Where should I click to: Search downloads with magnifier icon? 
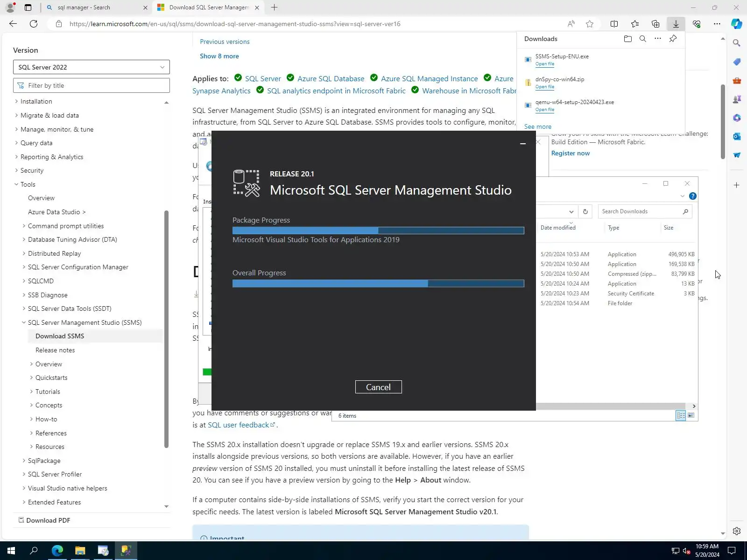point(643,39)
